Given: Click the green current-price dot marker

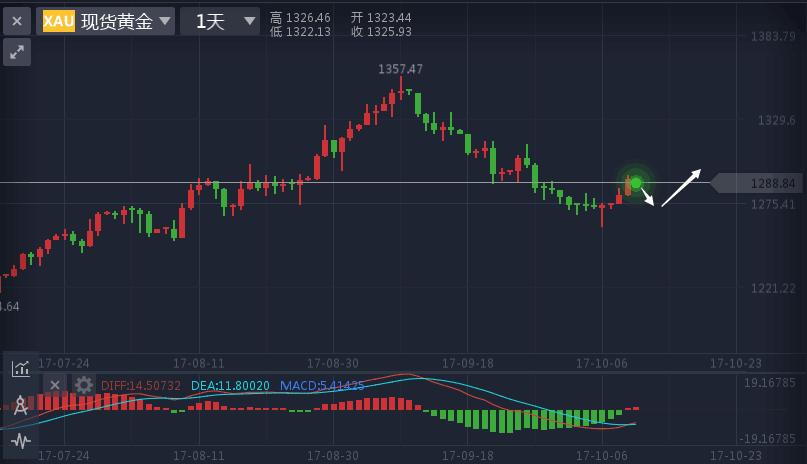Looking at the screenshot, I should tap(636, 183).
